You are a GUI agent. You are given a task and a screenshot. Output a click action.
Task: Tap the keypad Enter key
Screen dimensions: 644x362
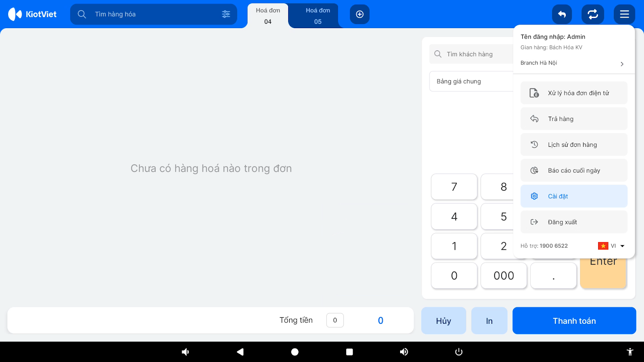point(603,273)
